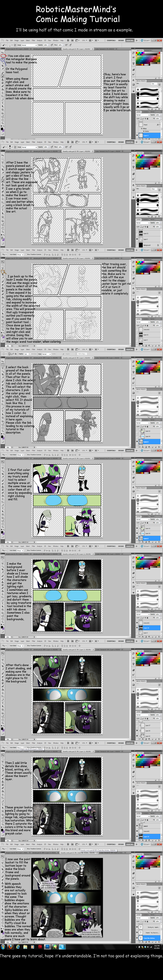
Task: Open the layer Opacity field in the topmost Layers panel
Action: click(157, 115)
